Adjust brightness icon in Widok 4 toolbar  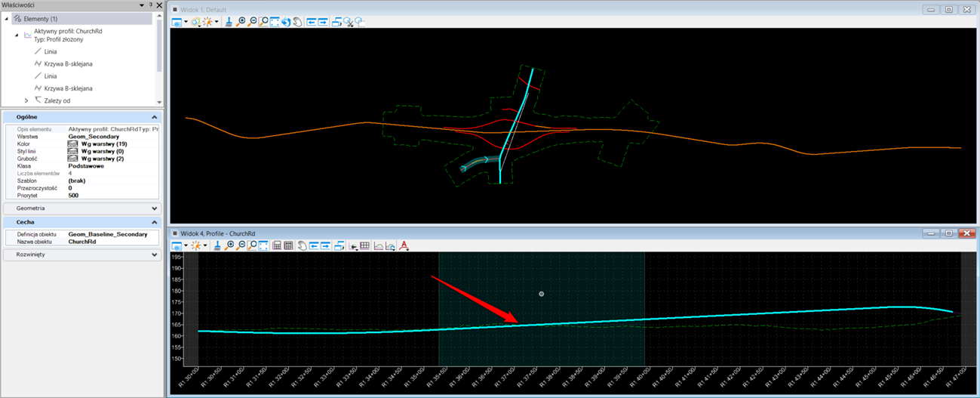pos(196,245)
